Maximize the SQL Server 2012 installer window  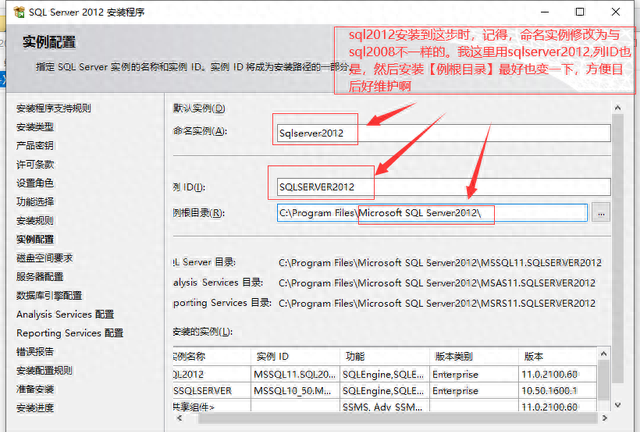(580, 12)
